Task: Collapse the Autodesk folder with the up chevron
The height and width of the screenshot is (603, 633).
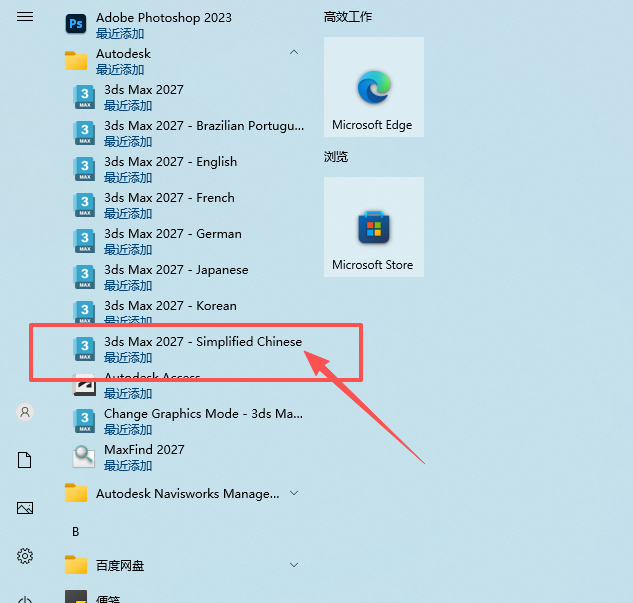Action: (x=294, y=52)
